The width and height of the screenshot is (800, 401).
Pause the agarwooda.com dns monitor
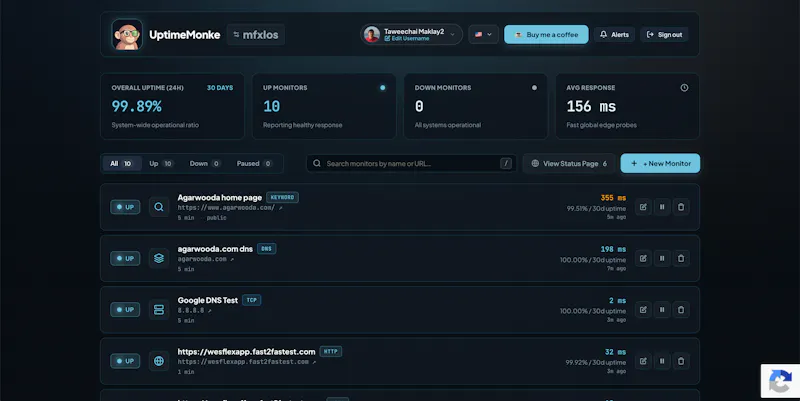tap(662, 258)
